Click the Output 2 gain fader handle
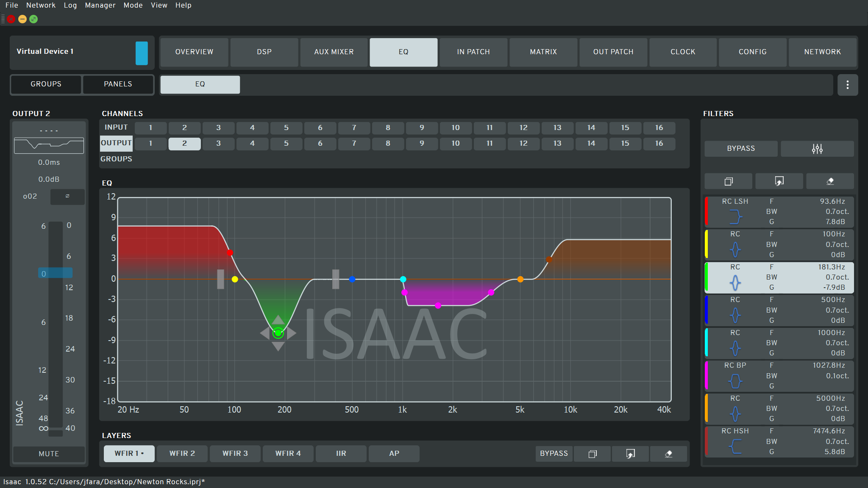This screenshot has width=868, height=488. 55,273
